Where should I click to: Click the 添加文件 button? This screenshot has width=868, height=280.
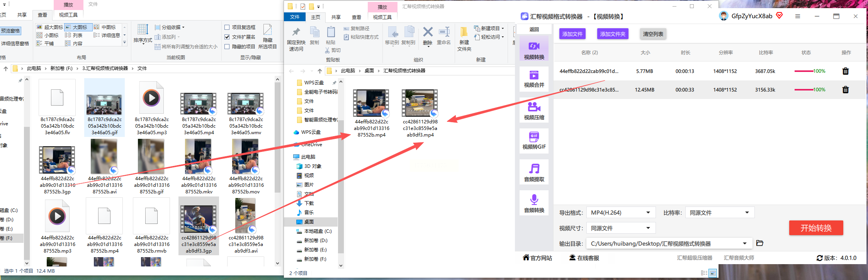(572, 34)
